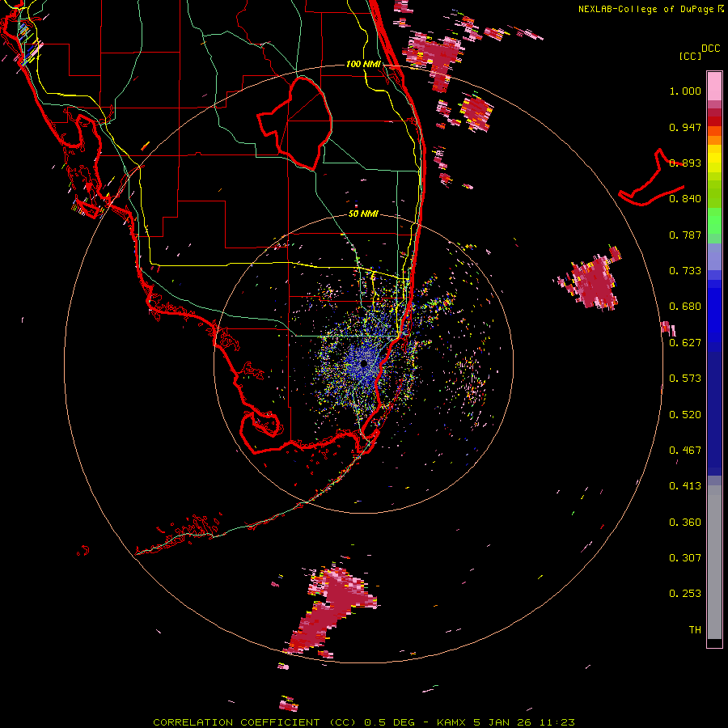Click the 50 NMI range ring label
728x728 pixels.
click(x=363, y=214)
